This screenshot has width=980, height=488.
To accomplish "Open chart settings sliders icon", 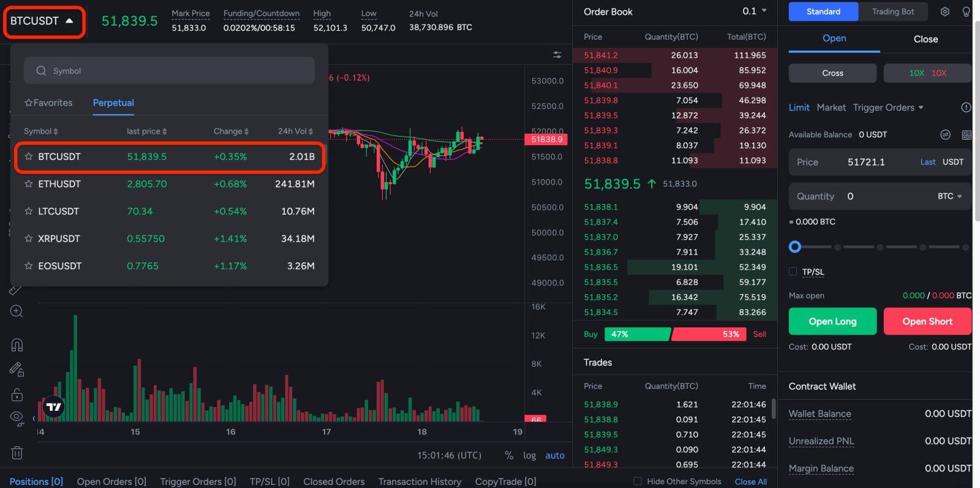I will (x=557, y=55).
